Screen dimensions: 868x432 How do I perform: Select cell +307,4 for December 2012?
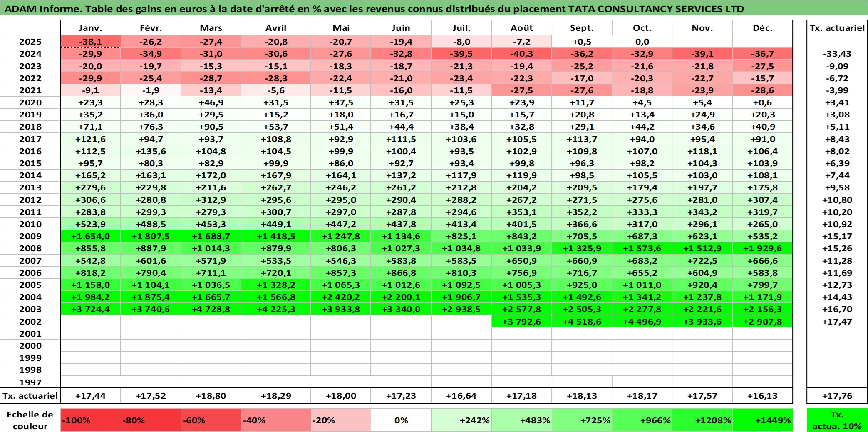tap(763, 200)
